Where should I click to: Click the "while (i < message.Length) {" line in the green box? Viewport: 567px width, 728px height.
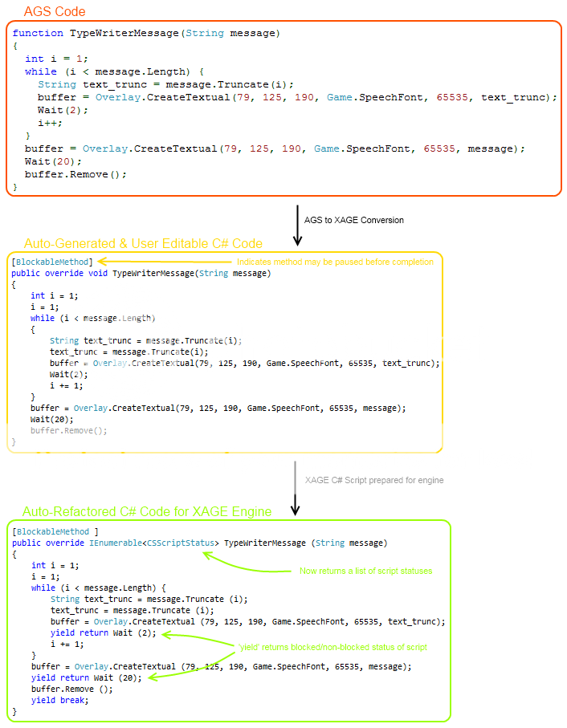[x=99, y=588]
